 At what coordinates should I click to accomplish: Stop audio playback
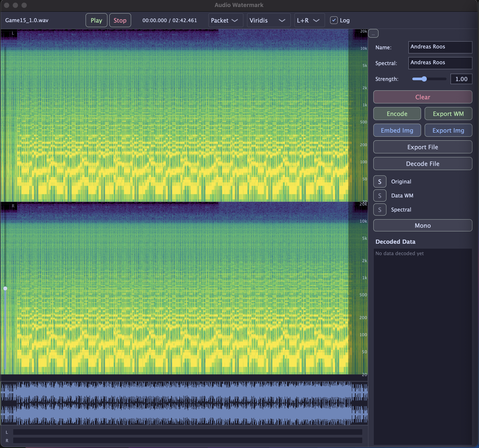click(x=120, y=20)
